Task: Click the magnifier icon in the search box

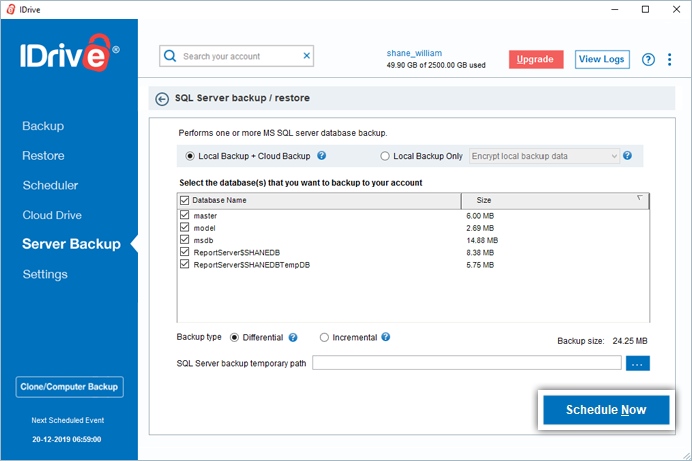Action: coord(170,56)
